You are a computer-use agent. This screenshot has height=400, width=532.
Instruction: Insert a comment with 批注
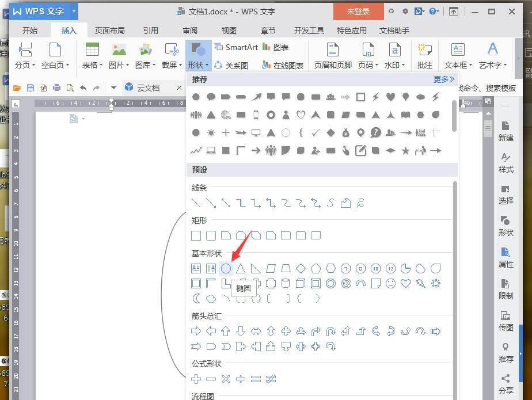pyautogui.click(x=424, y=55)
